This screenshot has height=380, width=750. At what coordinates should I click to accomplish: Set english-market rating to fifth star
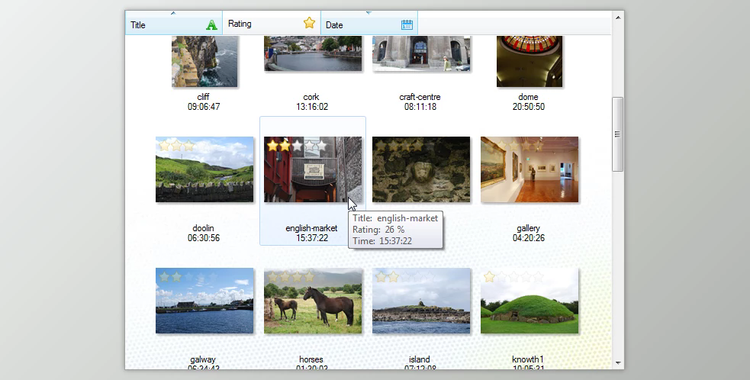tap(321, 145)
